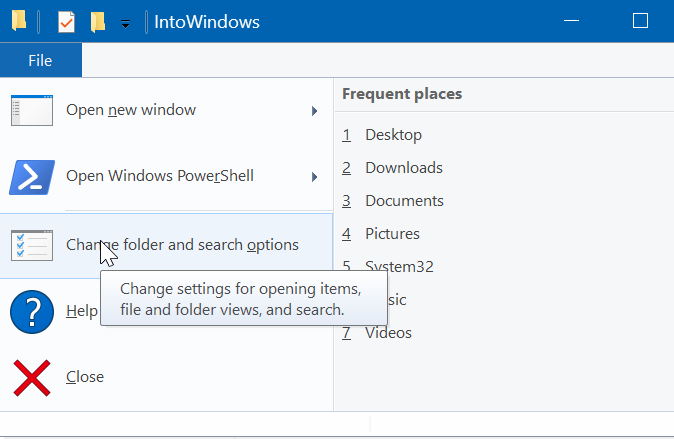
Task: Click the Open new window icon
Action: (32, 111)
